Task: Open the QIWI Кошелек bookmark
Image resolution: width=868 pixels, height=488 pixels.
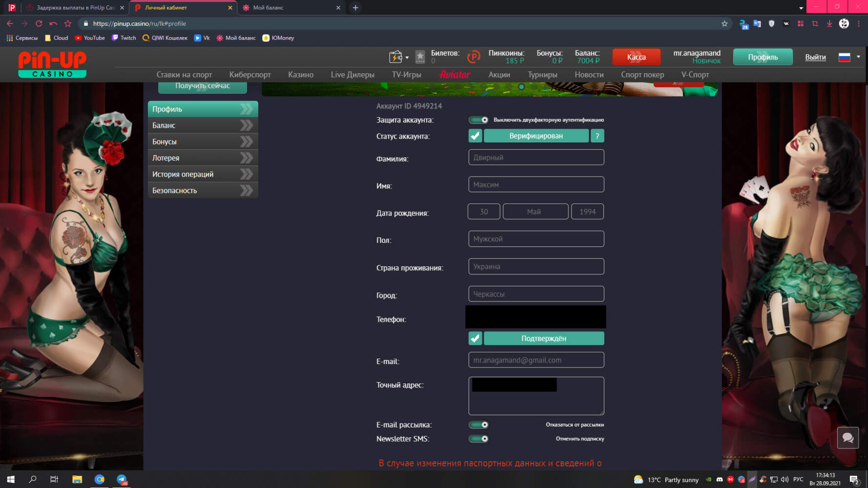Action: coord(165,38)
